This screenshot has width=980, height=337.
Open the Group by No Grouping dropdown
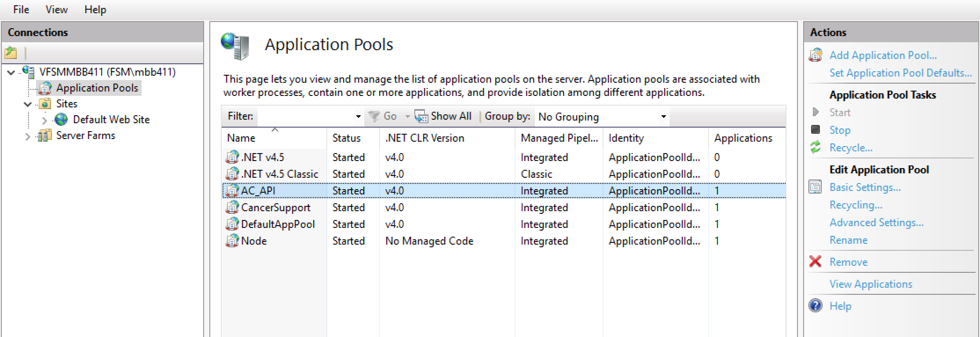click(x=663, y=117)
